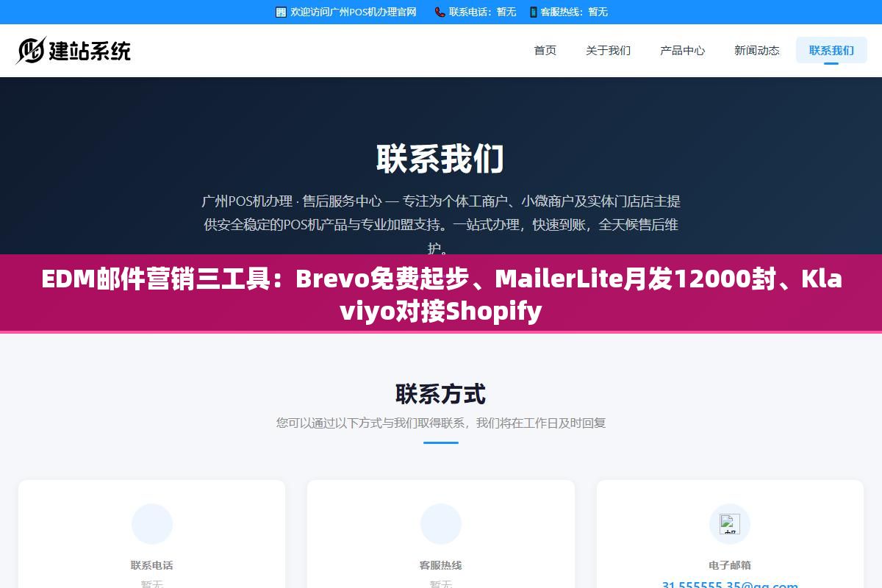Click the 联系电话 card label
This screenshot has height=588, width=882.
click(152, 565)
